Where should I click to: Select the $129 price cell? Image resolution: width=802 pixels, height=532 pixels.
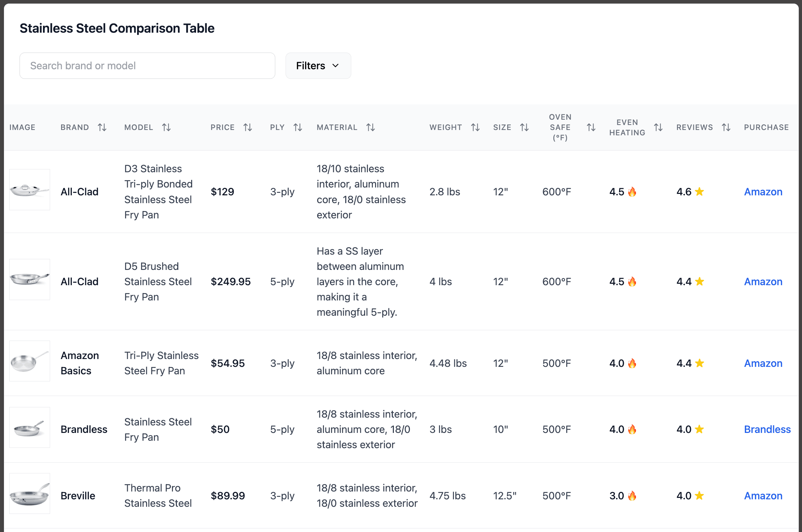[x=222, y=192]
